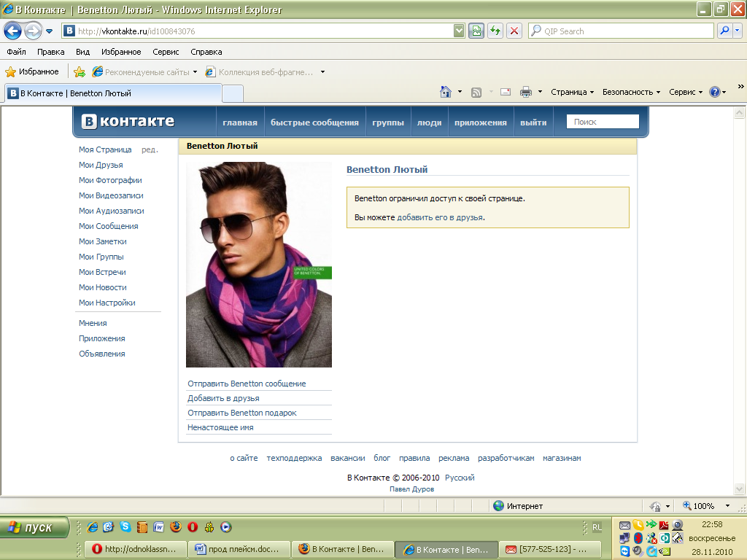Launch media player from Quick Launch

pos(226,527)
